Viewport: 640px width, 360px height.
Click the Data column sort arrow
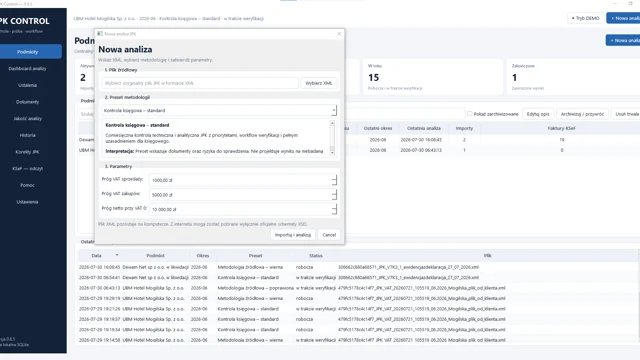[117, 255]
